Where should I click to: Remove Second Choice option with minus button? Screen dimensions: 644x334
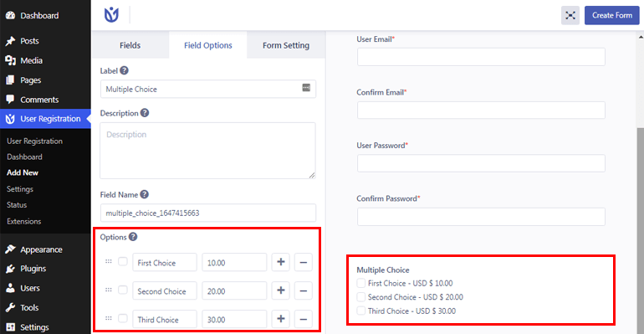(303, 290)
